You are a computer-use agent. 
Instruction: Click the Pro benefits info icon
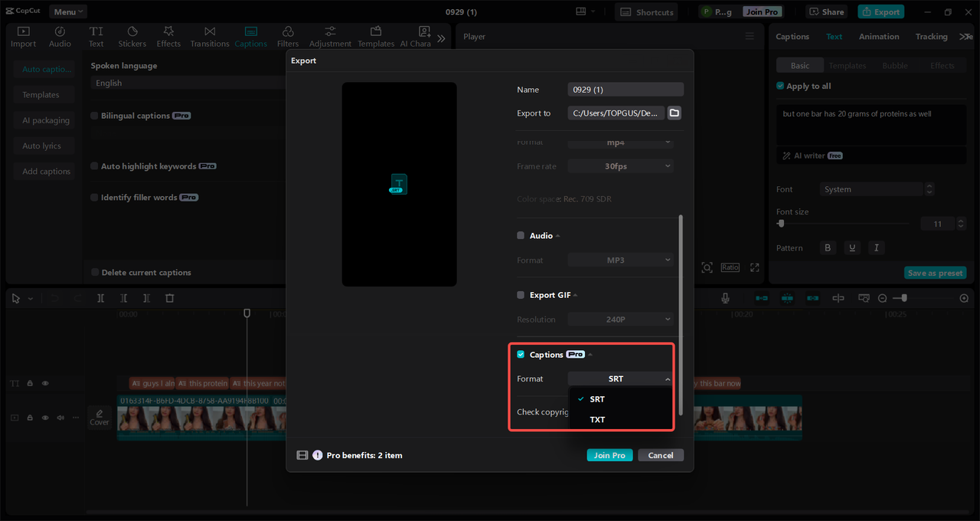pos(318,455)
